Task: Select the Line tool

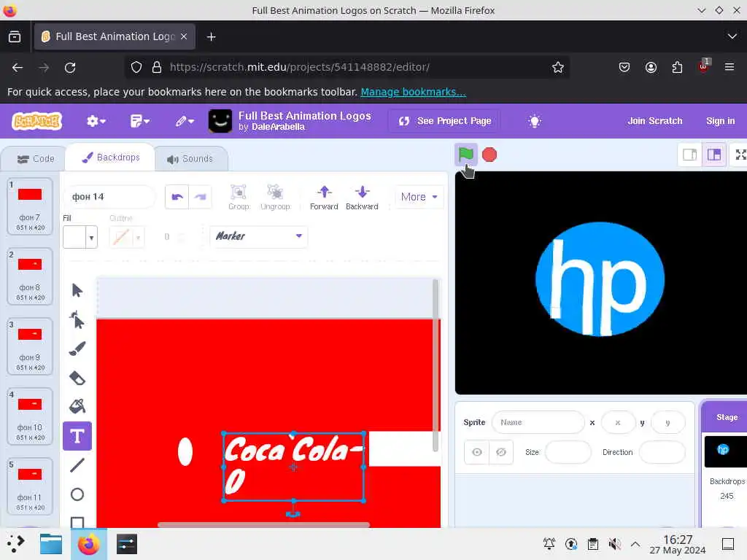Action: 77,465
